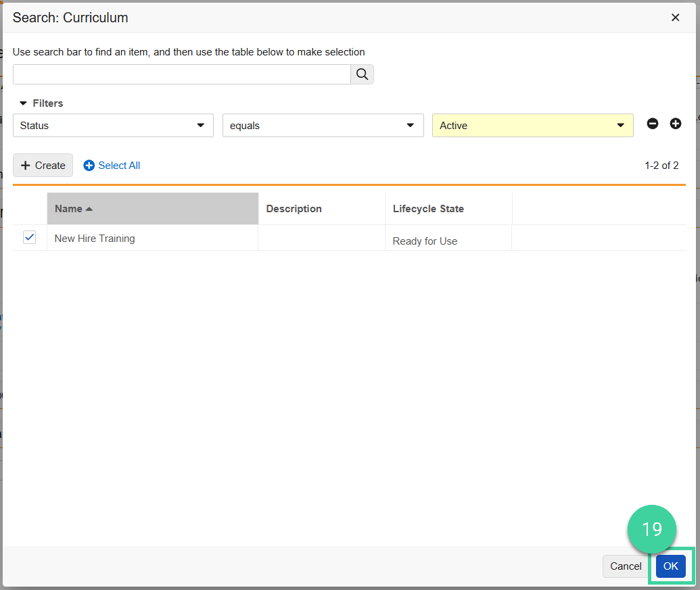Image resolution: width=700 pixels, height=590 pixels.
Task: Sort by the Description column header
Action: 294,208
